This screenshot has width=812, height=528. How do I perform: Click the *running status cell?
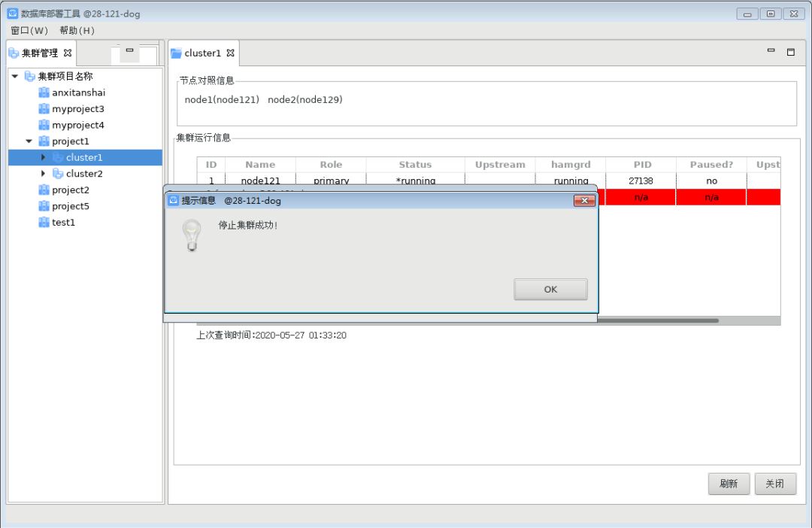coord(415,180)
